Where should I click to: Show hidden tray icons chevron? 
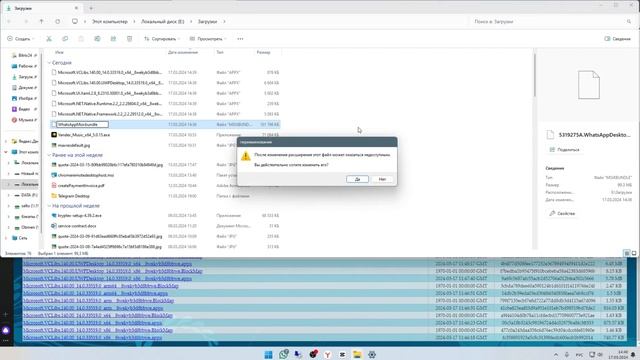point(556,355)
